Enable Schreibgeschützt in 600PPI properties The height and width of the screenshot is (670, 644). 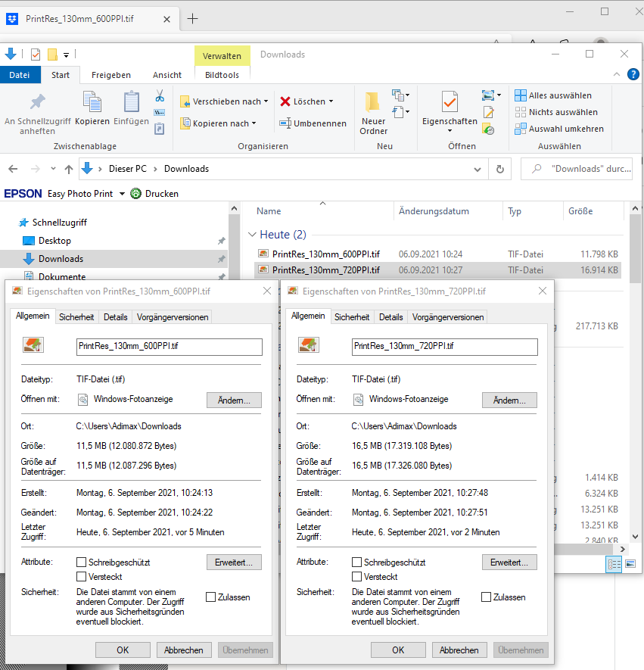(82, 562)
